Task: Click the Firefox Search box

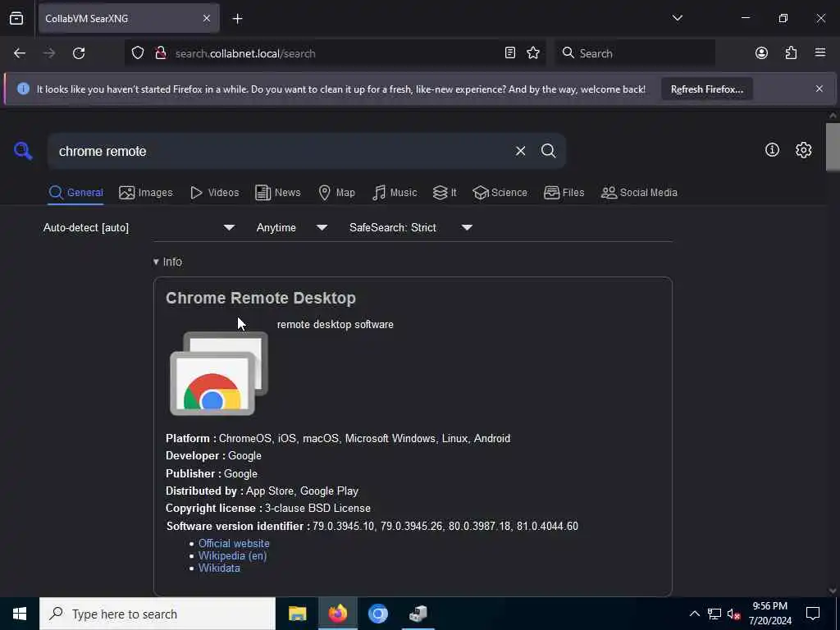Action: pyautogui.click(x=635, y=53)
